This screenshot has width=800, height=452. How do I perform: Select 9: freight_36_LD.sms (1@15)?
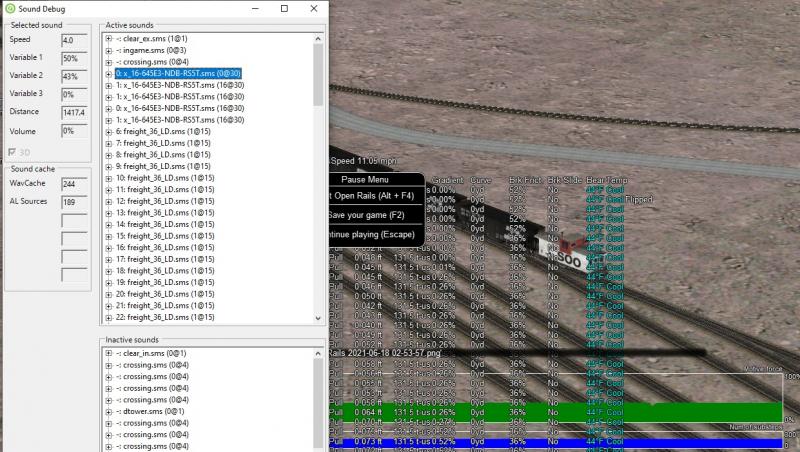[x=163, y=166]
